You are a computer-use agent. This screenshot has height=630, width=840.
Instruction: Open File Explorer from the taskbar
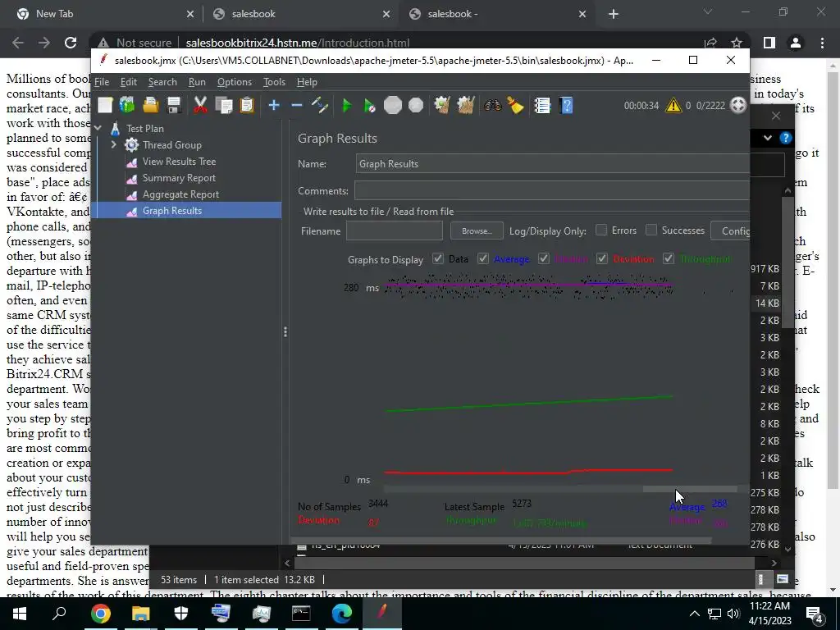(140, 614)
